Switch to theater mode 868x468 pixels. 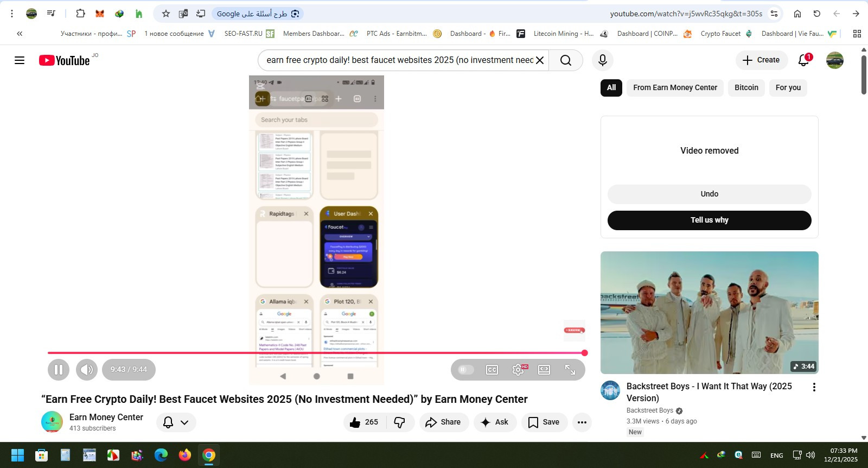click(x=544, y=370)
